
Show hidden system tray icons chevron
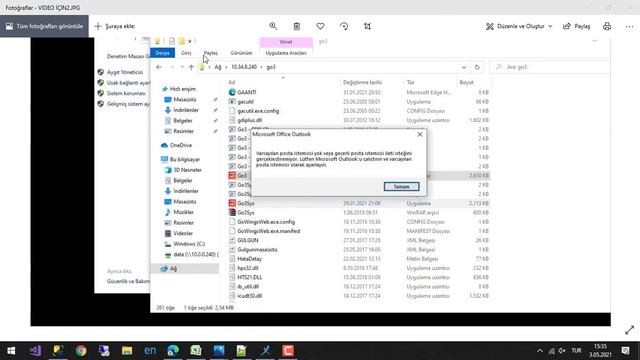540,351
